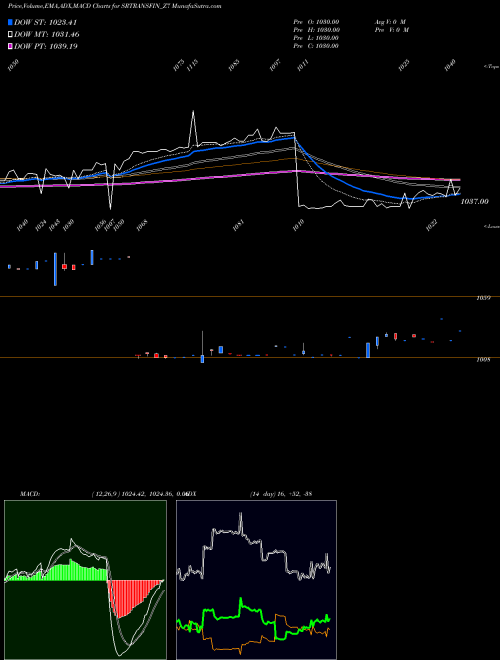
Task: Click the '<Lows' row label
Action: click(491, 226)
